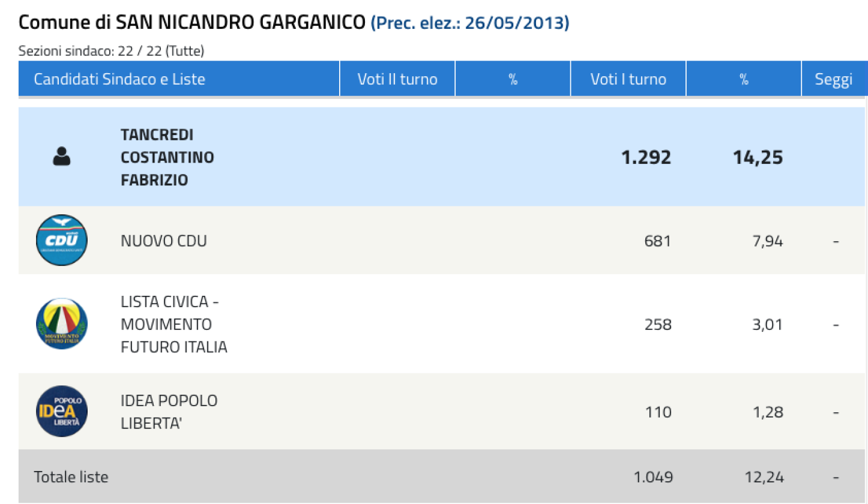Click the 1.049 total list votes
Screen dimensions: 868x504
(653, 478)
